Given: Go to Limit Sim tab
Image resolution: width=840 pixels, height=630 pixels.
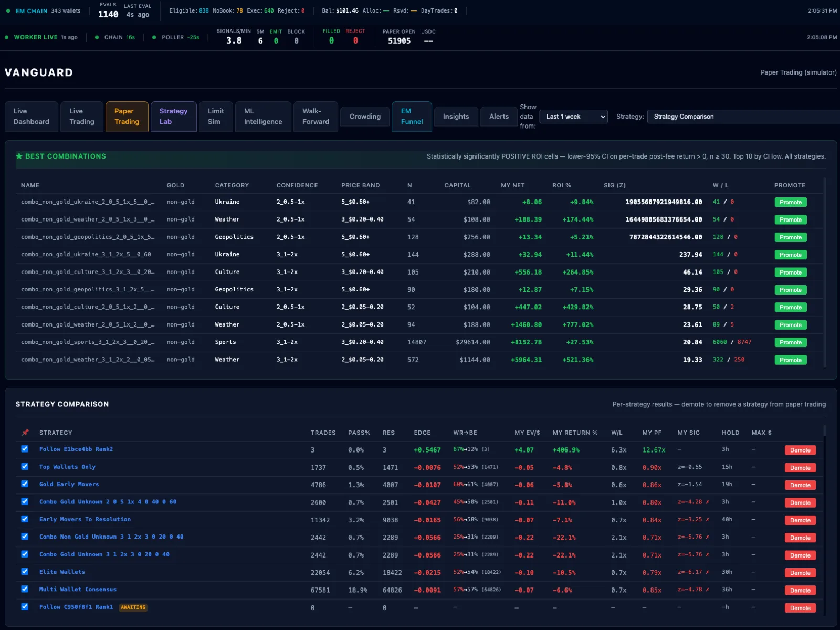Looking at the screenshot, I should (x=216, y=117).
